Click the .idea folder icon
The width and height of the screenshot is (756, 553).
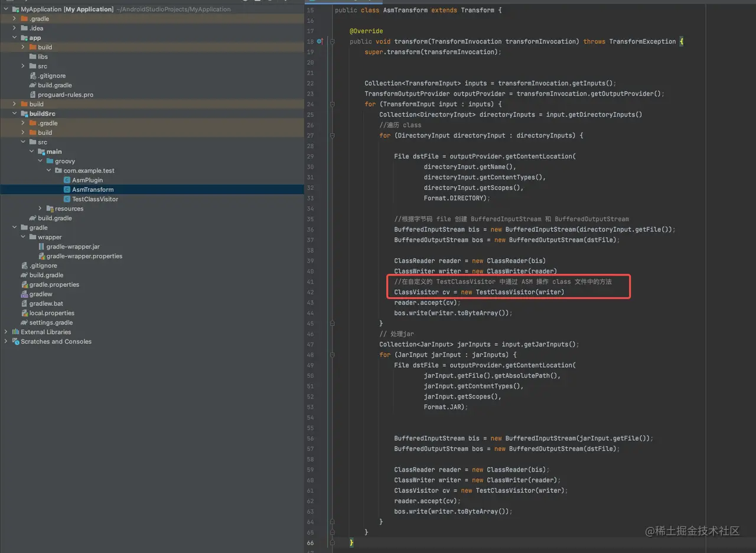[24, 28]
